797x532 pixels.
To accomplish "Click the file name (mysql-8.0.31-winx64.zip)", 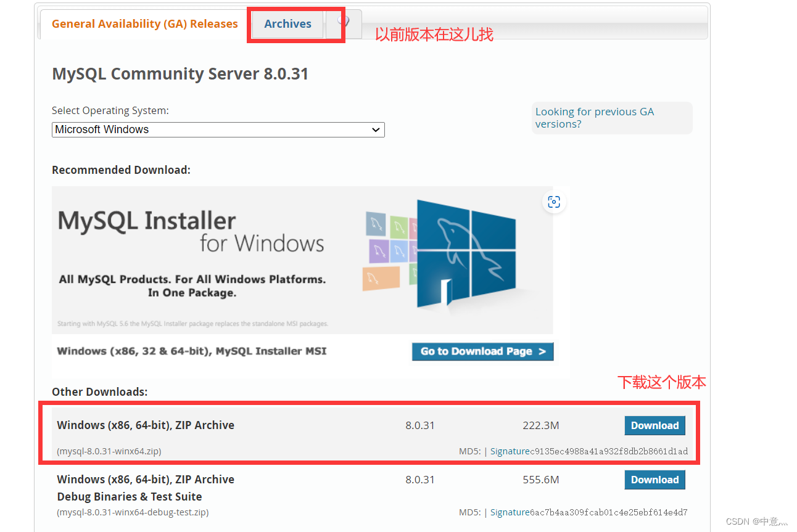I will [109, 451].
